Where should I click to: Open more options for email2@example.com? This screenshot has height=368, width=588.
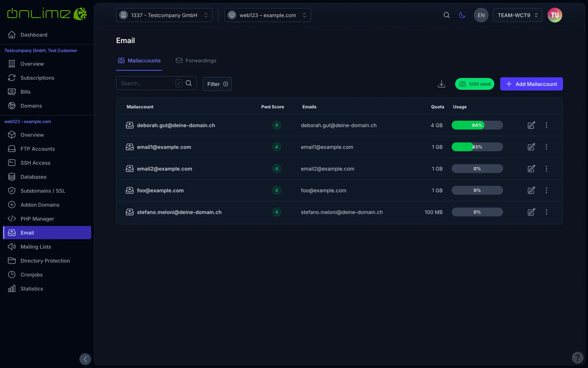click(546, 169)
